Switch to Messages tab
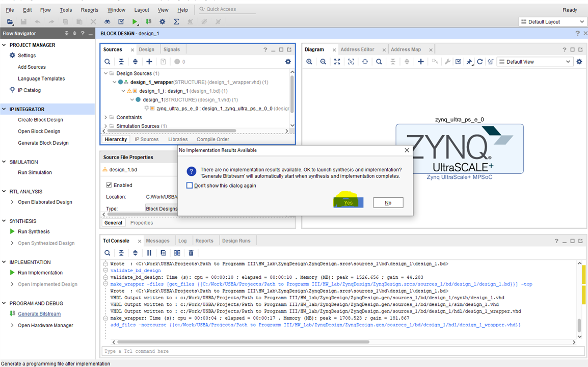588x367 pixels. (x=157, y=241)
